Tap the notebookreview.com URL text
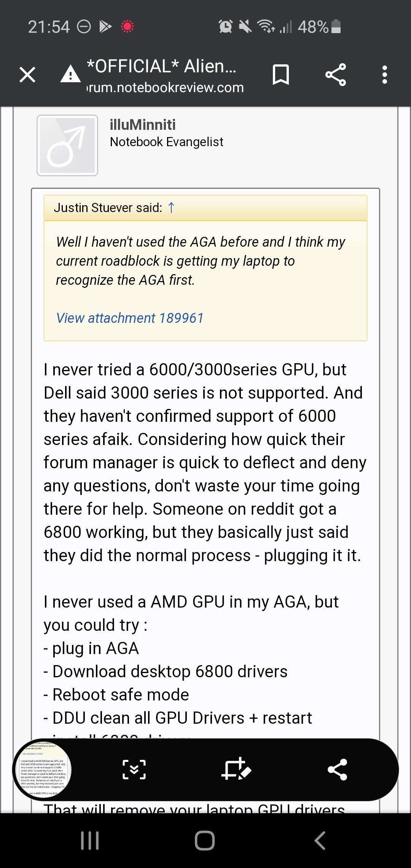The width and height of the screenshot is (411, 868). [165, 88]
